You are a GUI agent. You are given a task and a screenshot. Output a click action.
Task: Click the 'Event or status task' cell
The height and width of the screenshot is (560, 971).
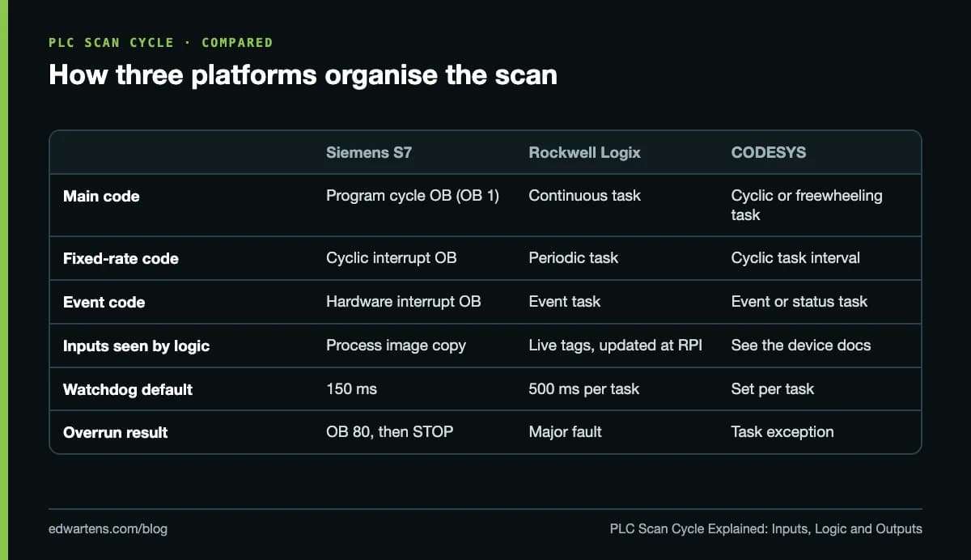coord(799,301)
